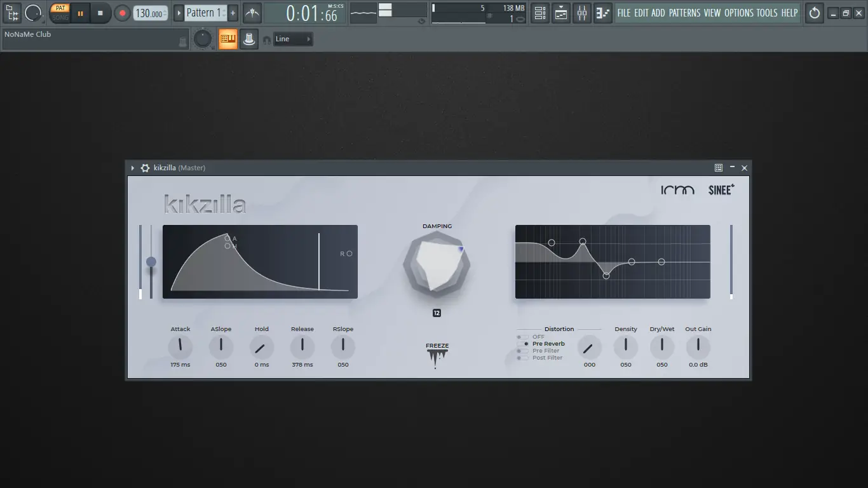Click the Out Gain knob
Viewport: 868px width, 488px height.
click(698, 347)
